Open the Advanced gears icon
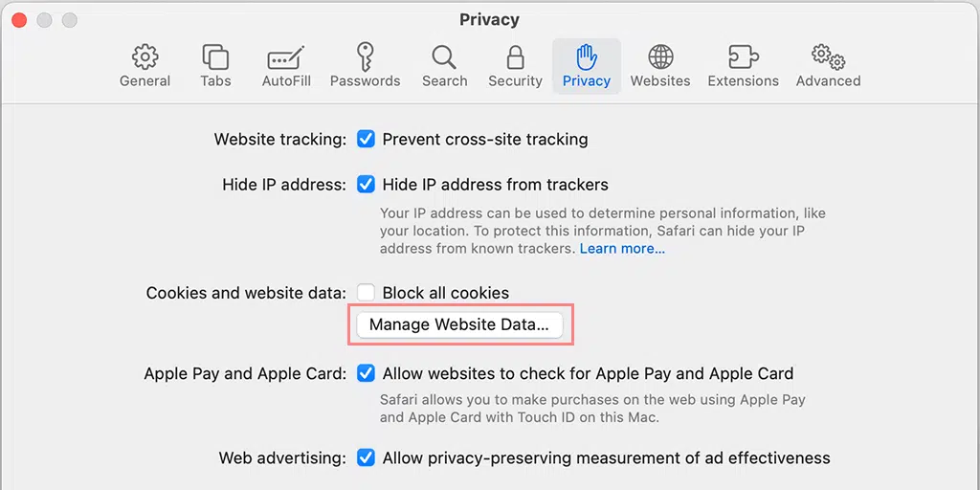 [828, 56]
